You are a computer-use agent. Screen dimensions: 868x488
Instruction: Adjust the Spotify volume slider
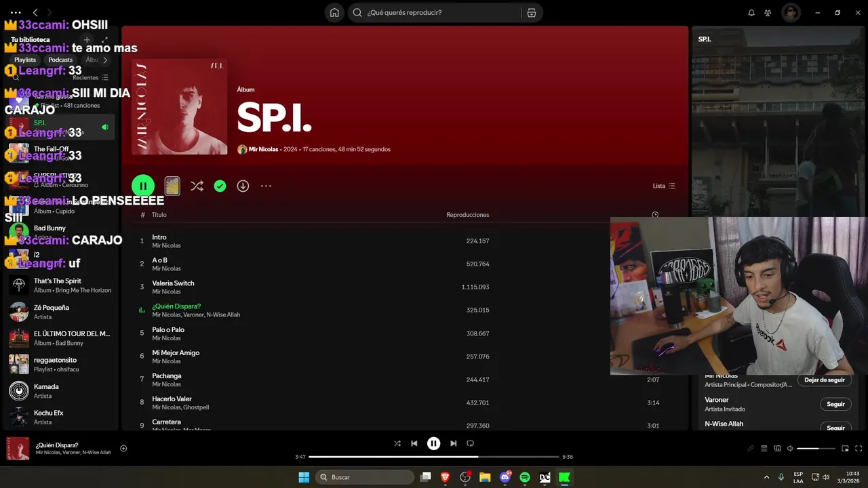coord(816,448)
